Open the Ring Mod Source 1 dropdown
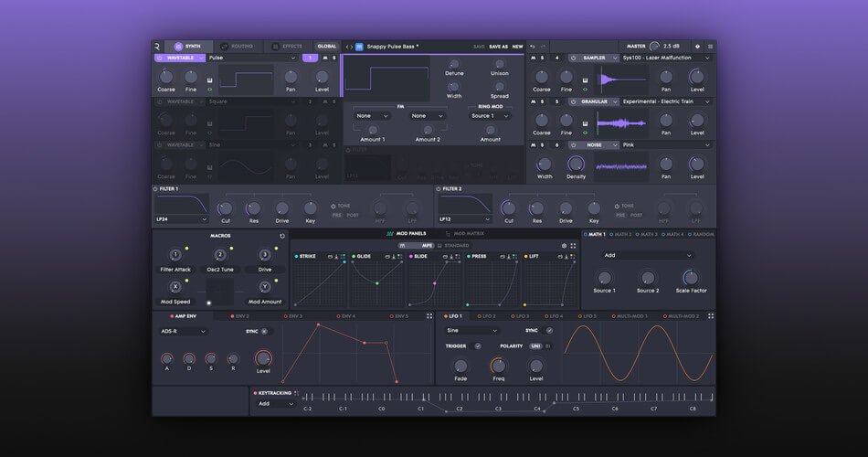The image size is (868, 457). click(490, 116)
